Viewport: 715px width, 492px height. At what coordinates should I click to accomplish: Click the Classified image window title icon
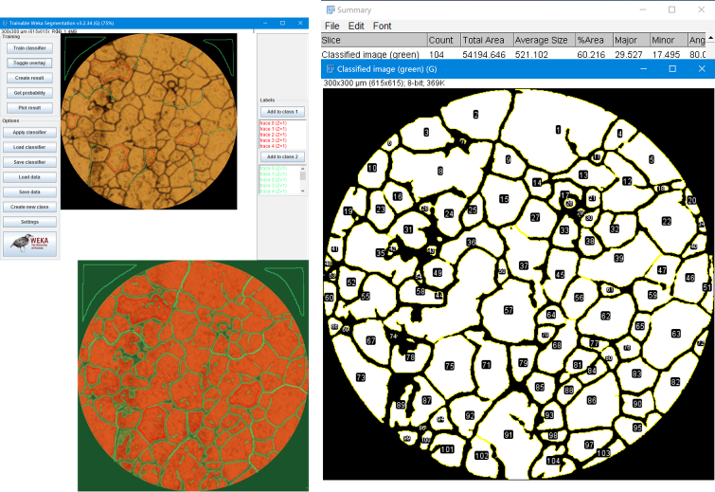coord(330,69)
